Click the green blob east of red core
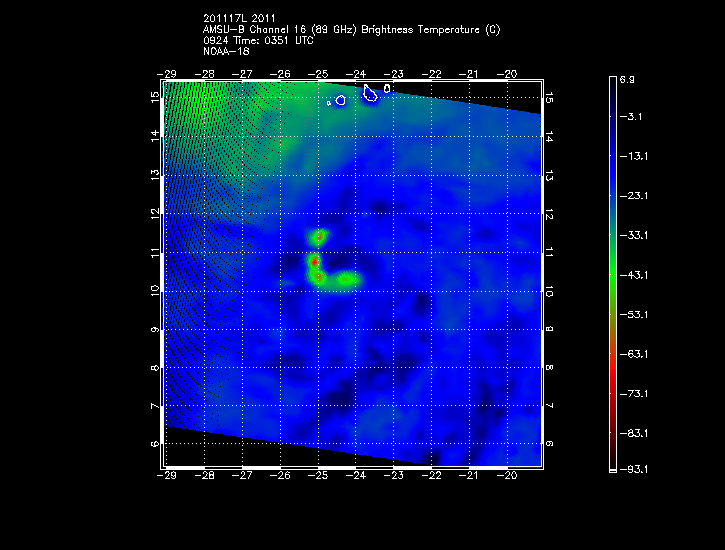The height and width of the screenshot is (550, 725). click(x=345, y=280)
